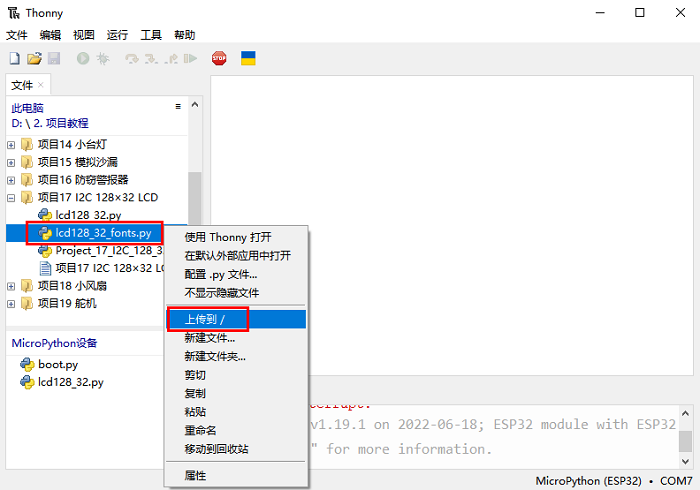Expand the 项目16 防窃警报器 folder
Image resolution: width=700 pixels, height=490 pixels.
point(11,180)
